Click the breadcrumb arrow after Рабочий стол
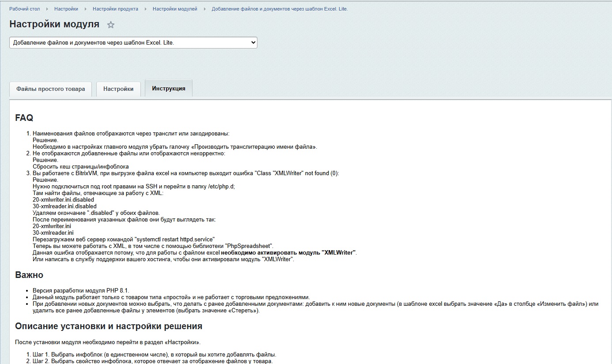Viewport: 612px width, 364px height. tap(46, 8)
